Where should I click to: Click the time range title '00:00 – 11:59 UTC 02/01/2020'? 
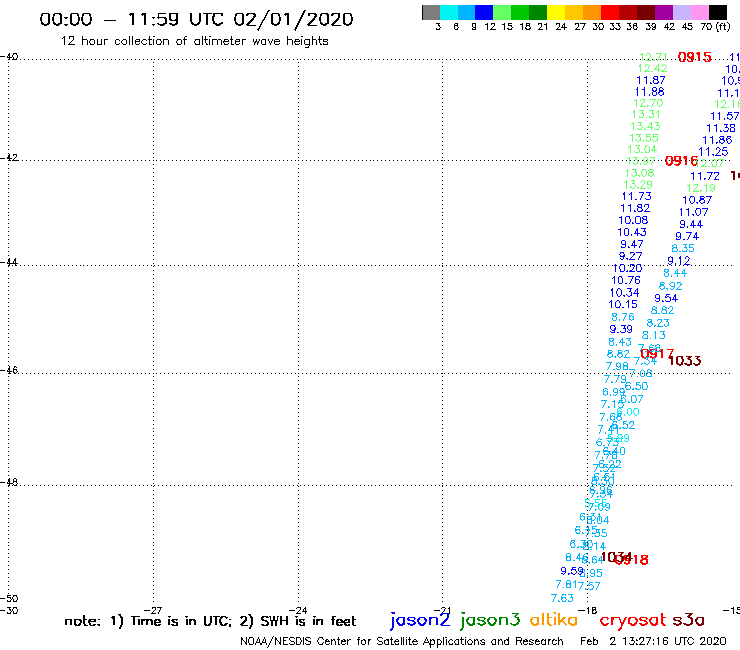(x=196, y=19)
